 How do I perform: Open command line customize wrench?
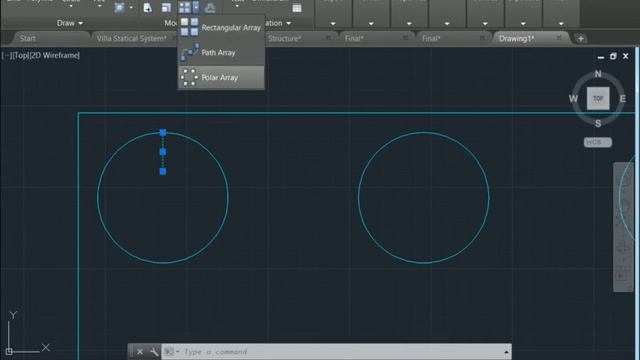[154, 351]
